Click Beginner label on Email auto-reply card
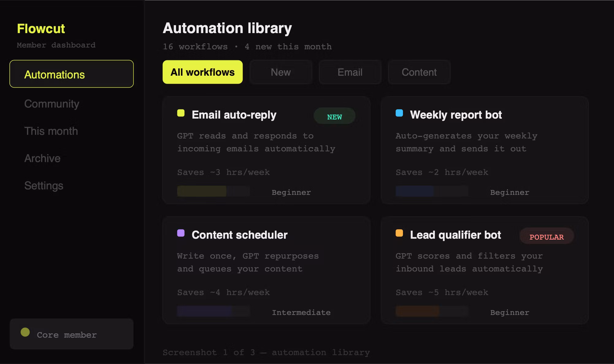 click(291, 192)
